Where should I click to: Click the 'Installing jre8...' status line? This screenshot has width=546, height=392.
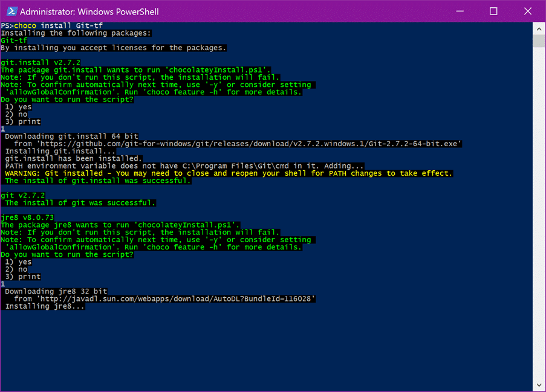(45, 306)
